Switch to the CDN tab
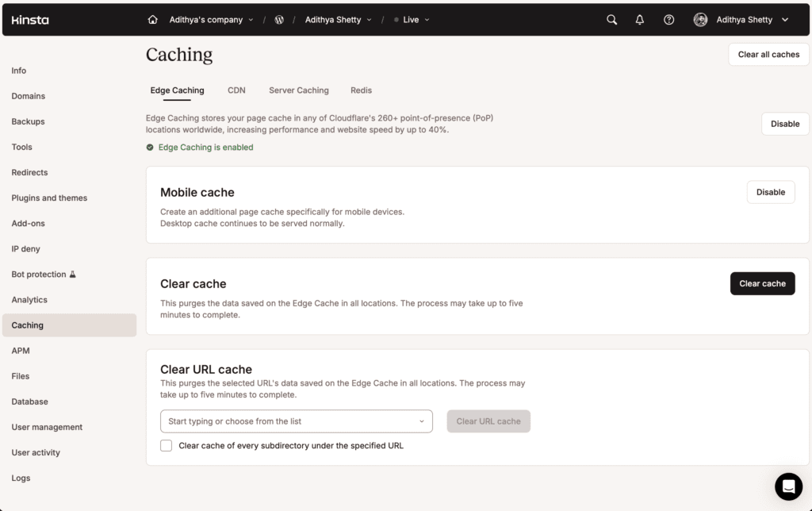This screenshot has width=812, height=511. [236, 90]
